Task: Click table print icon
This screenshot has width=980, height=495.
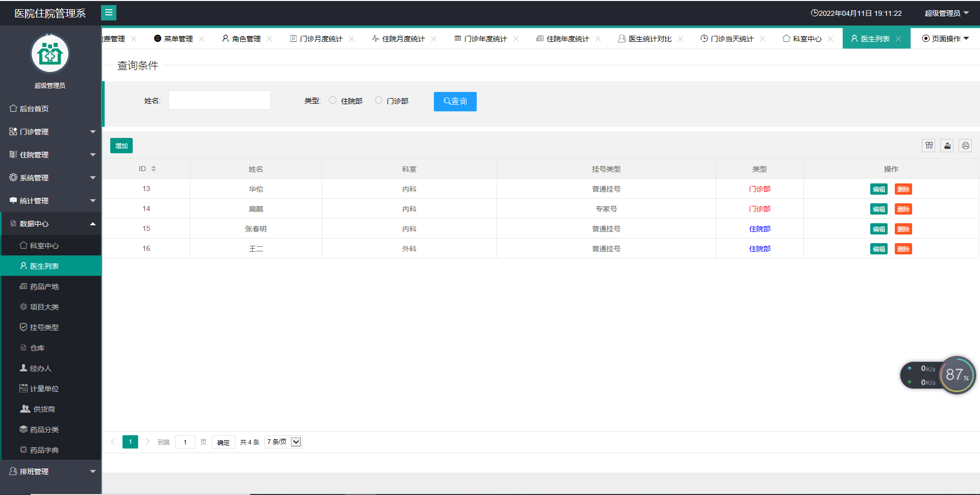Action: pos(966,146)
